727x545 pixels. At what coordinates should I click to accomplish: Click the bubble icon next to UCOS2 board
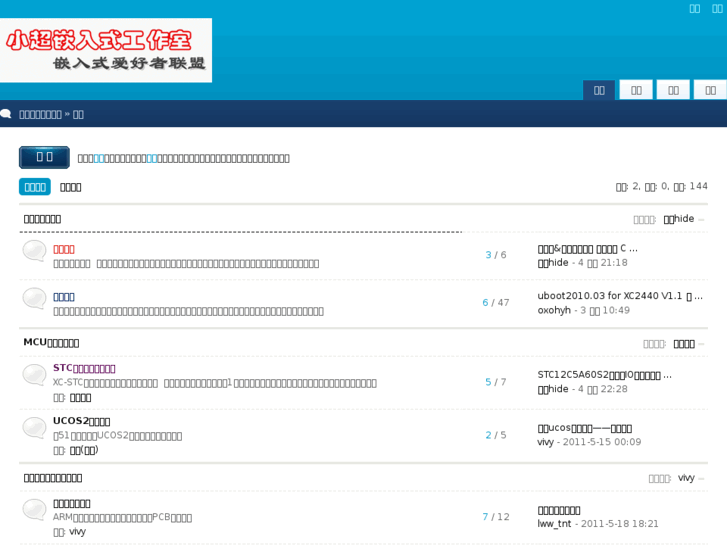click(x=34, y=428)
